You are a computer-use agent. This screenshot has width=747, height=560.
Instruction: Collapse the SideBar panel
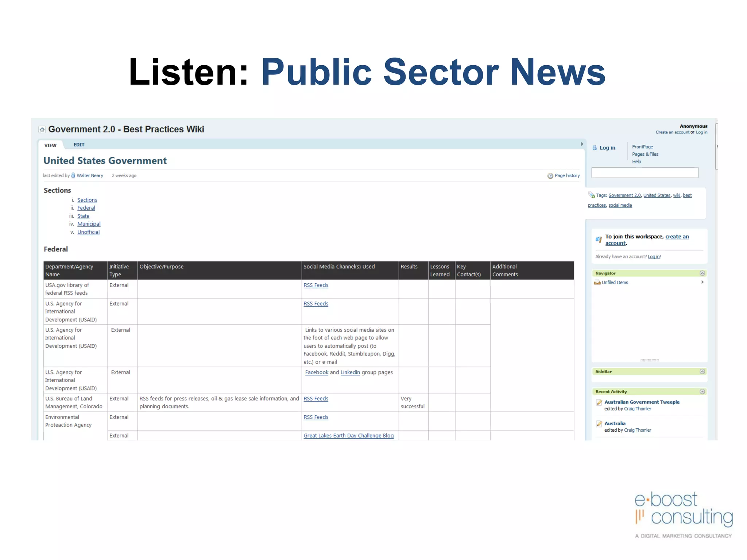pos(702,372)
